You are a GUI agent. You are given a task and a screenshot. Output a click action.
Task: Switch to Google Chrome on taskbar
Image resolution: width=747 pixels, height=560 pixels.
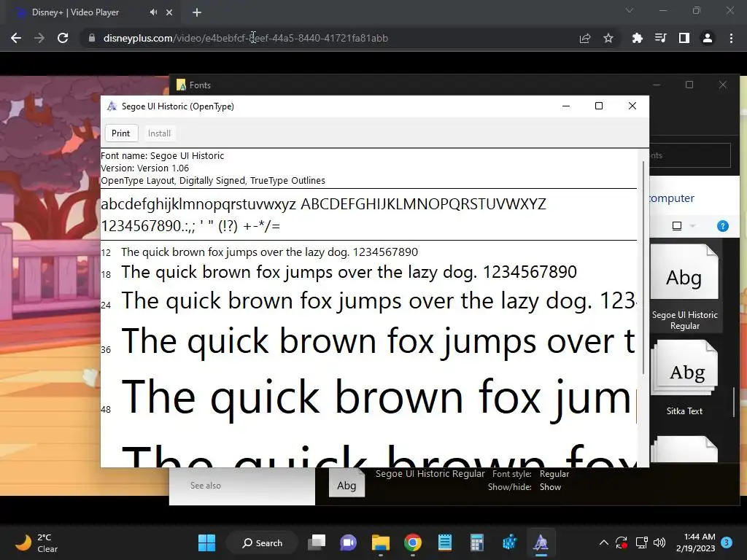(413, 542)
